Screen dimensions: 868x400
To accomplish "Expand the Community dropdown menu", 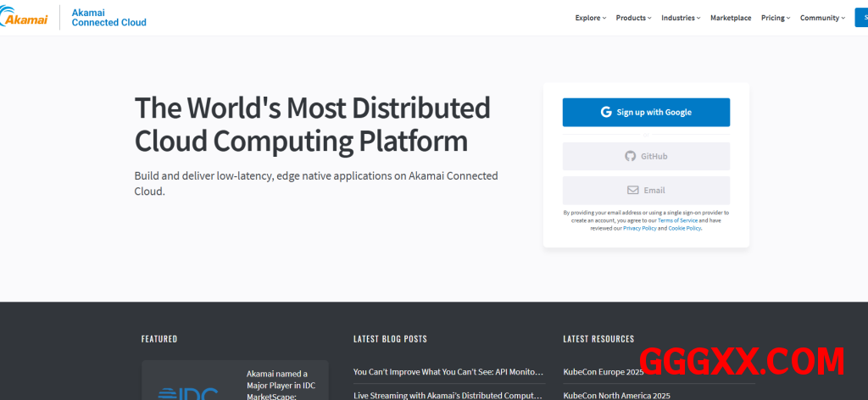I will click(821, 18).
